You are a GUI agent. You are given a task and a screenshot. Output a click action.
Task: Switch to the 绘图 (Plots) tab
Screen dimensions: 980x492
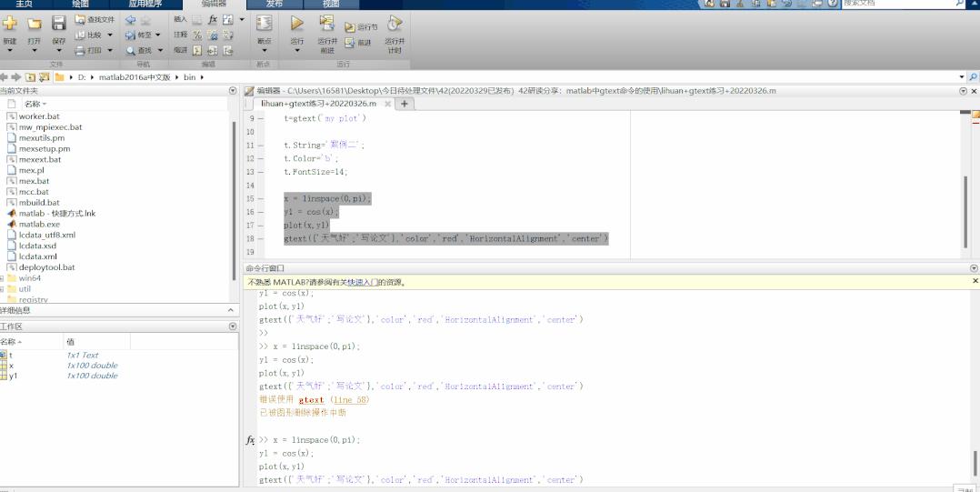[x=81, y=4]
